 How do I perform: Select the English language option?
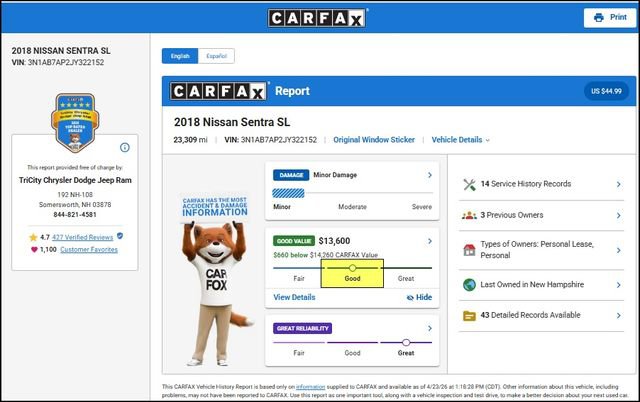(x=178, y=57)
